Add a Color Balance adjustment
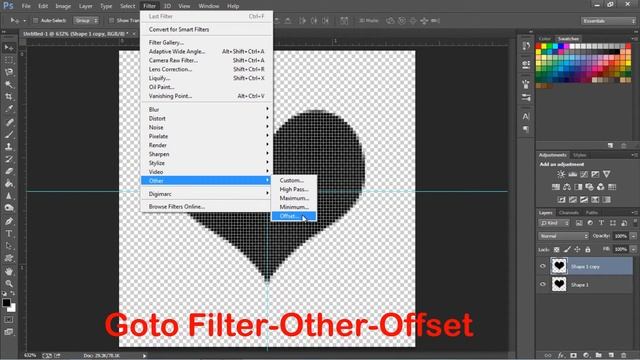This screenshot has height=360, width=640. 567,187
